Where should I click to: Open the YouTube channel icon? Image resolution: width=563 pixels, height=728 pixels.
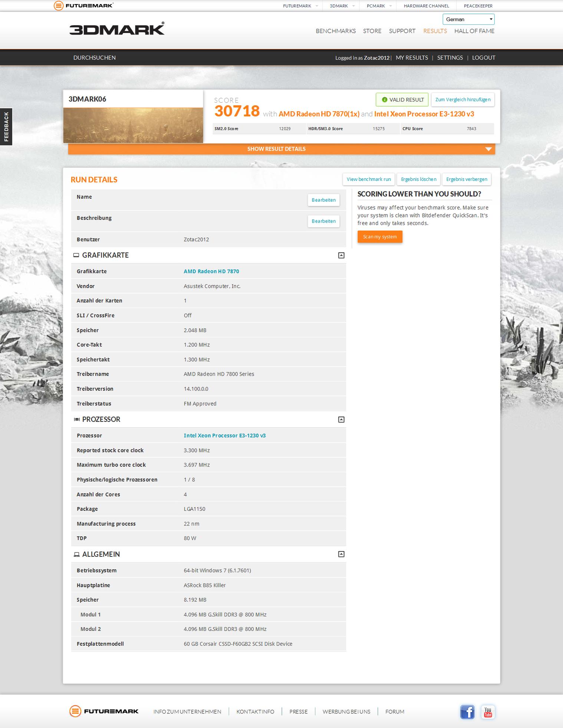coord(488,712)
